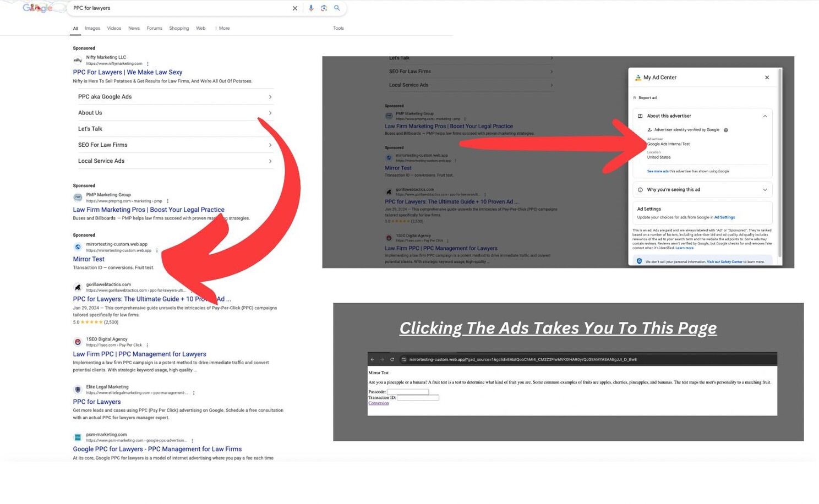Click the Google logo to return home
This screenshot has width=819, height=504.
tap(36, 8)
